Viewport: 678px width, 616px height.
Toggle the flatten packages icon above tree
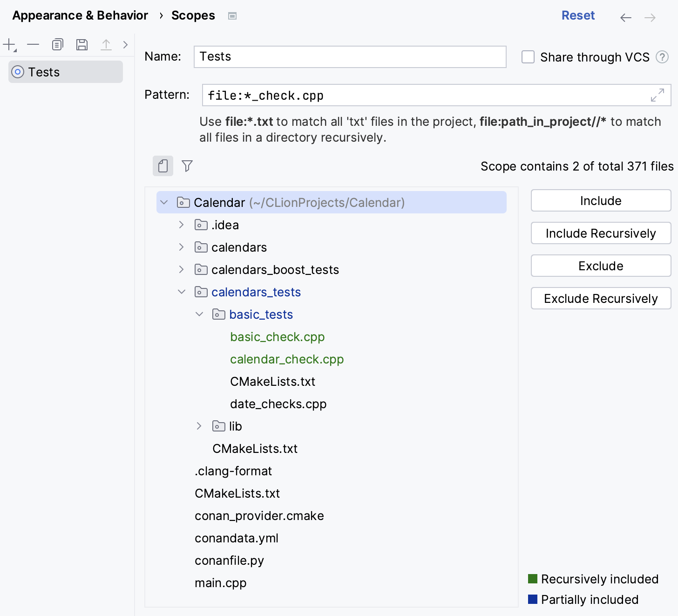pos(163,166)
